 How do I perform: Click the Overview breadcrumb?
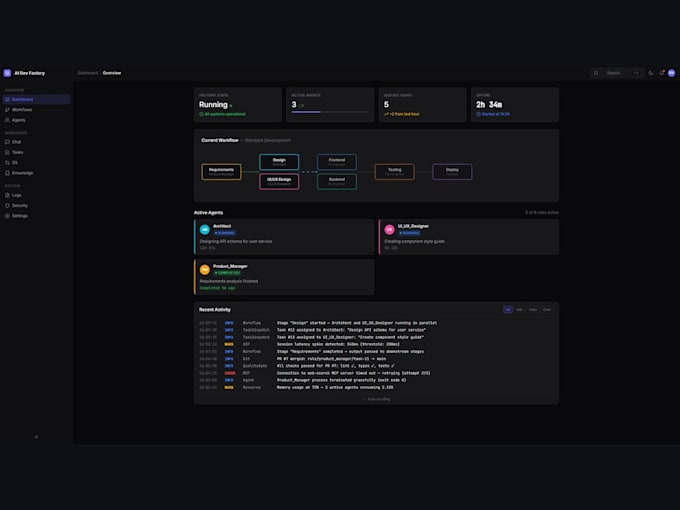point(112,73)
